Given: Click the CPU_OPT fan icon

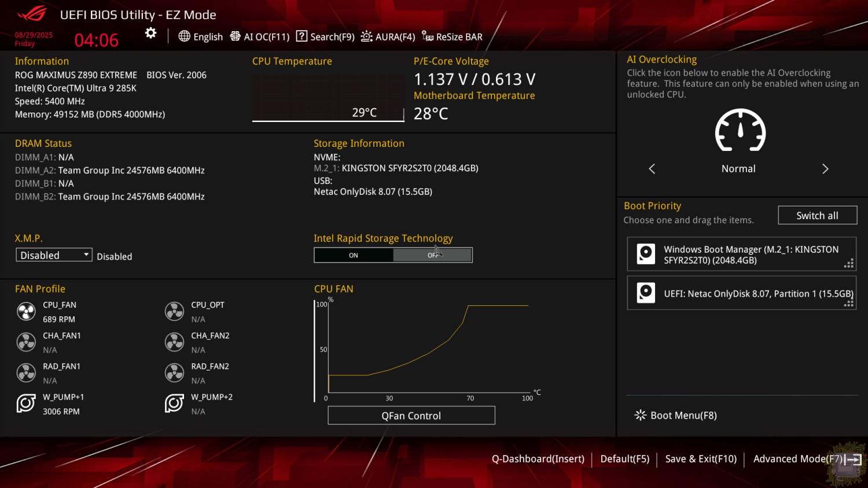Looking at the screenshot, I should [174, 312].
